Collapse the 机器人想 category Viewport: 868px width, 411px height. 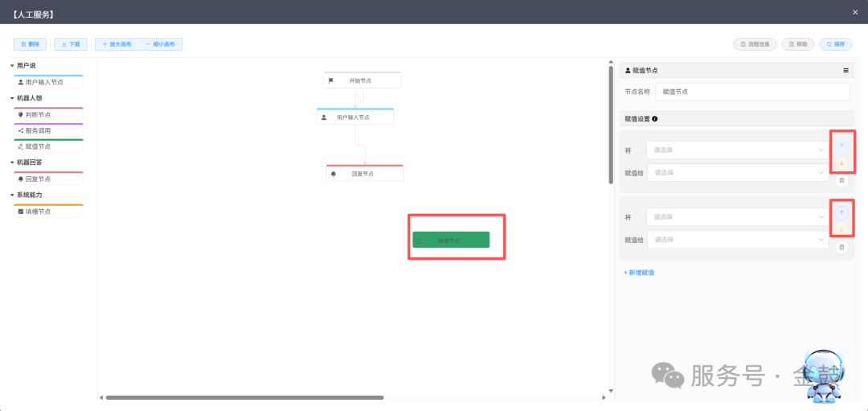click(12, 98)
